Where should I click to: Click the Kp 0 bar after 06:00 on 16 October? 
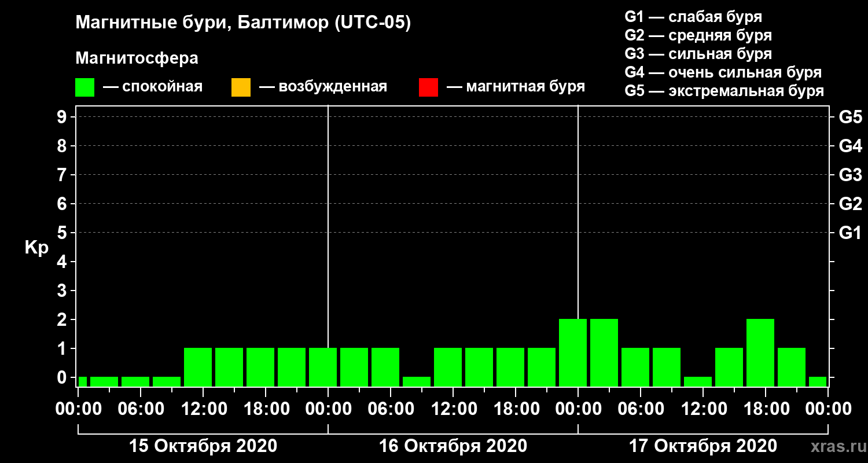pos(417,381)
